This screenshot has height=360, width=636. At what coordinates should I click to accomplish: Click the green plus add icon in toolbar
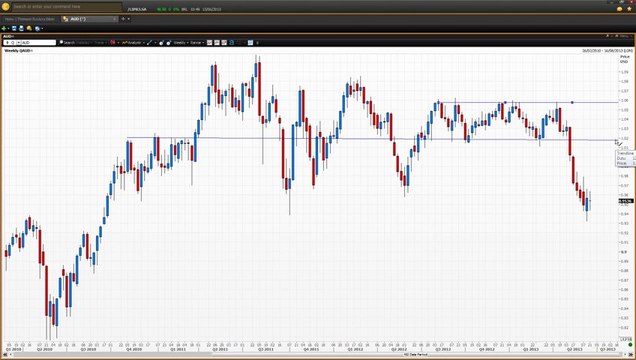tap(4, 28)
